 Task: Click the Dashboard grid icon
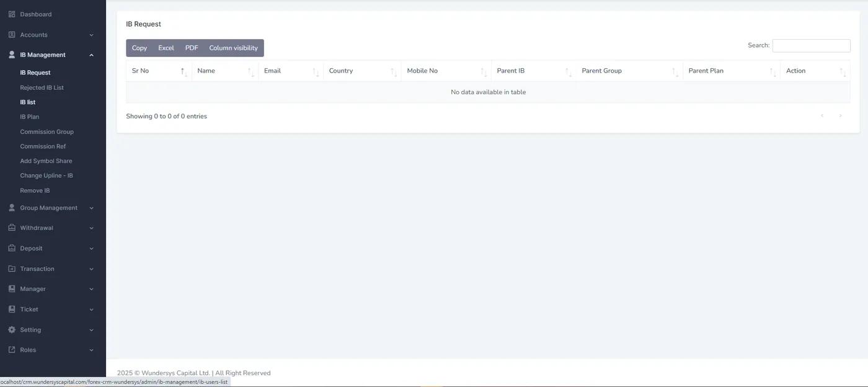(12, 14)
